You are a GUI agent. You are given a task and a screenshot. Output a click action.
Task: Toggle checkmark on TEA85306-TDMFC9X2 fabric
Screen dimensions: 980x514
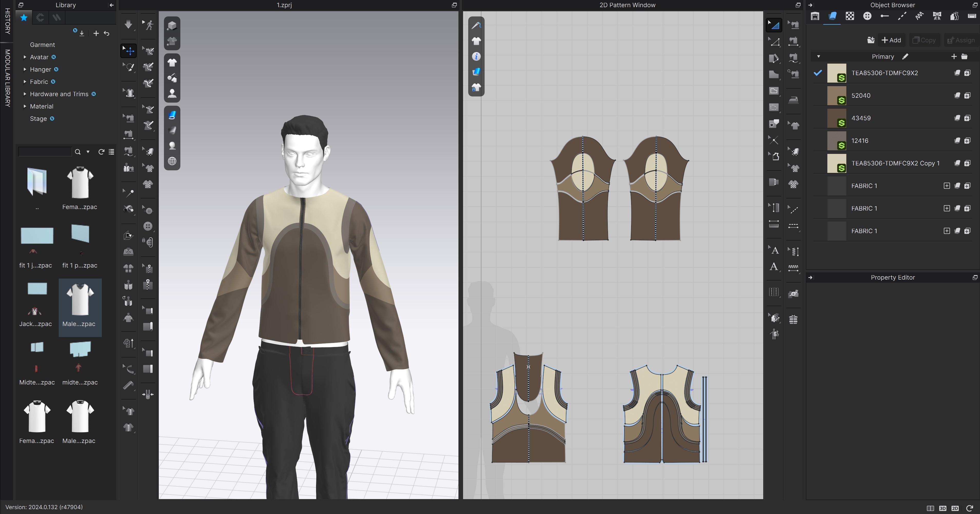click(818, 73)
